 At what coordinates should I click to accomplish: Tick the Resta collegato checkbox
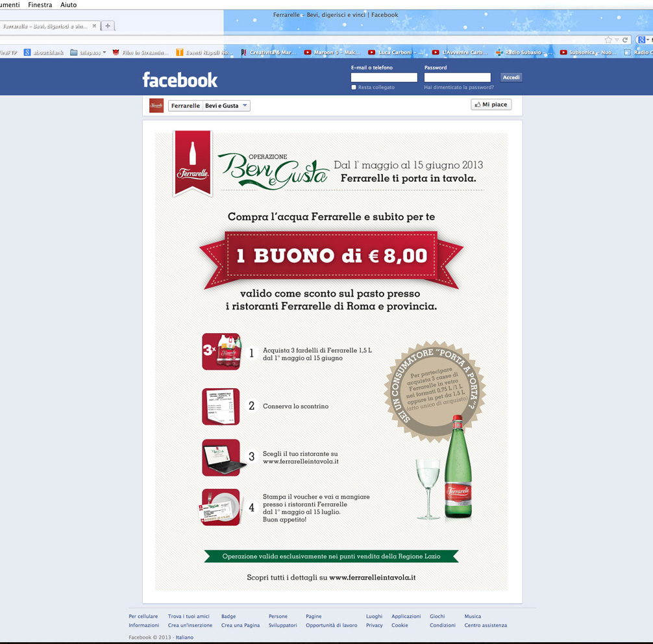pyautogui.click(x=354, y=88)
